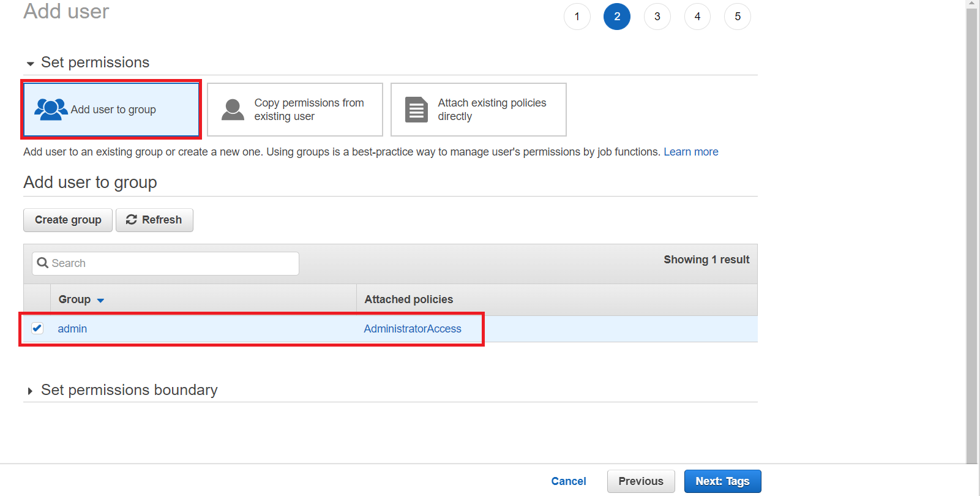
Task: Sort by the Group column arrow
Action: 100,301
